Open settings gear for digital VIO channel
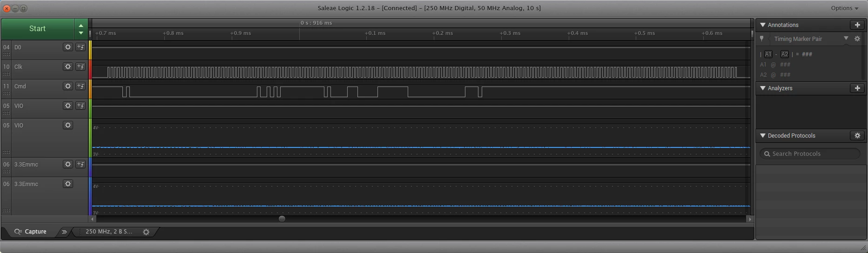 [x=68, y=106]
